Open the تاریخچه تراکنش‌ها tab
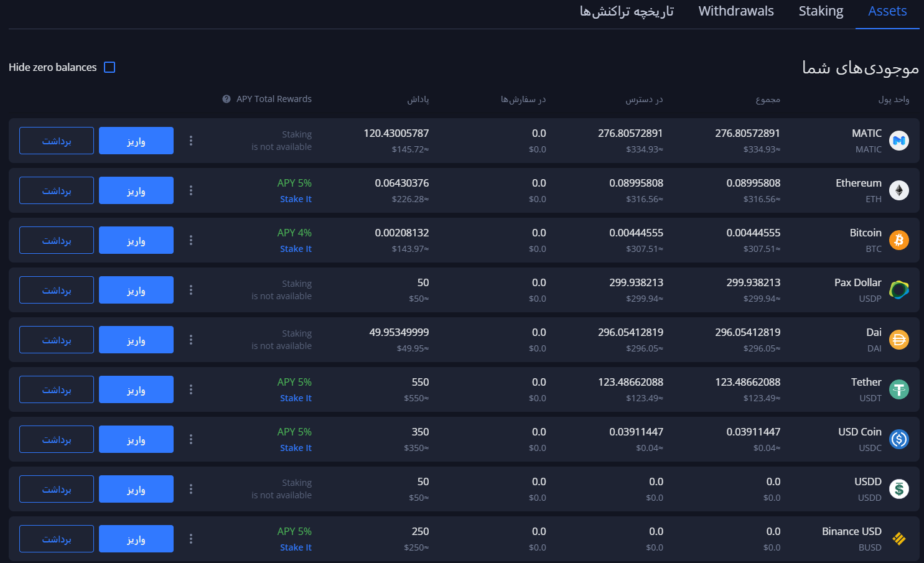This screenshot has width=924, height=563. click(627, 11)
